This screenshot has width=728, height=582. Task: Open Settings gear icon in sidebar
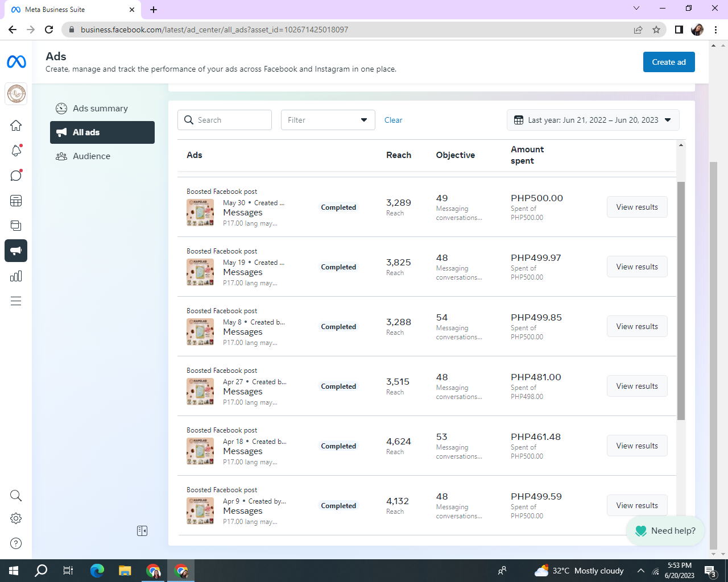(16, 518)
